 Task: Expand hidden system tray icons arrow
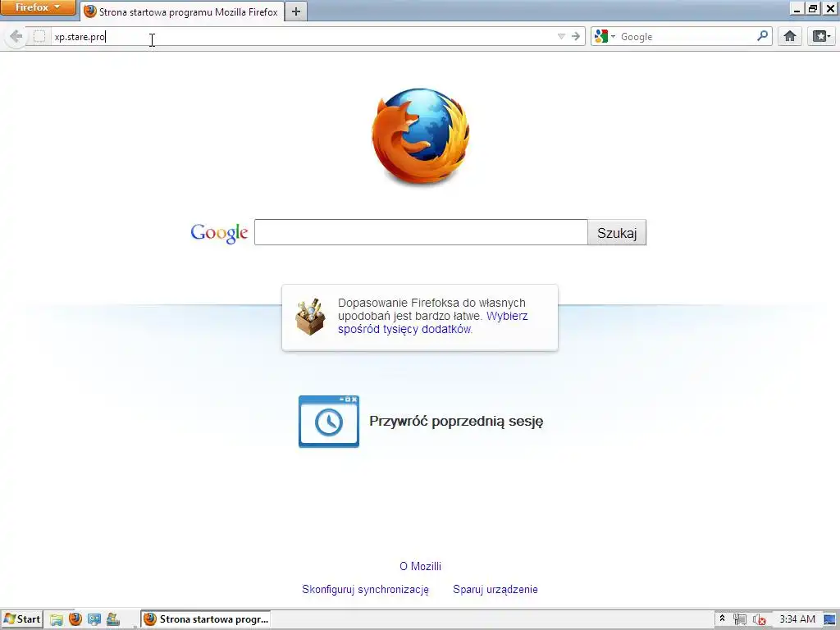722,619
